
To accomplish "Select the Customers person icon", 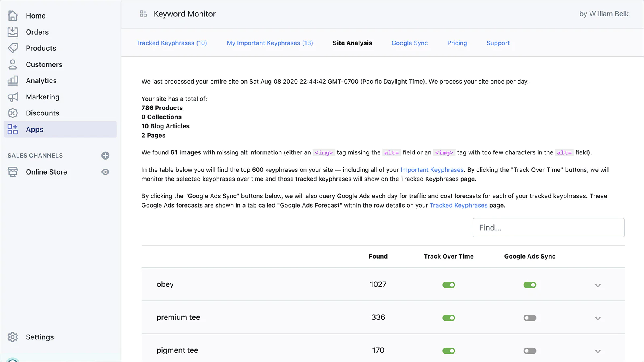I will pos(13,64).
